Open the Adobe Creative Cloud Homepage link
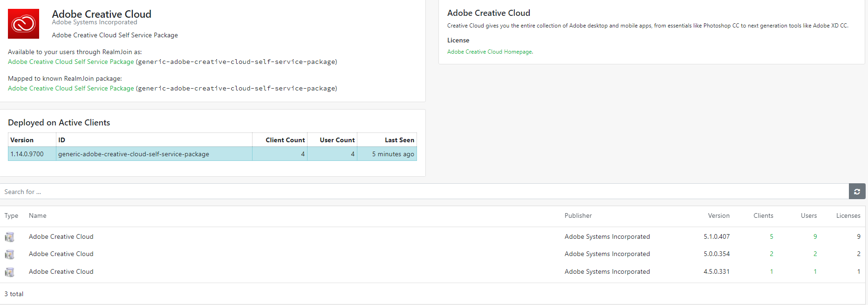 click(490, 52)
